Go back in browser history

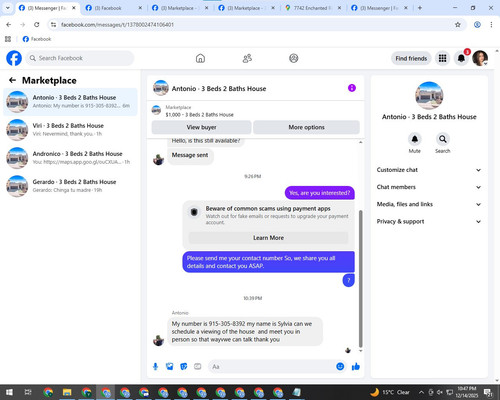[9, 24]
